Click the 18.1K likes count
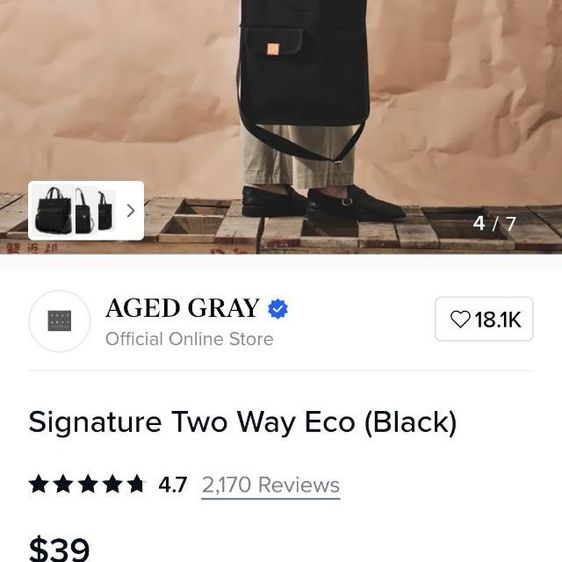The width and height of the screenshot is (562, 562). (x=497, y=319)
